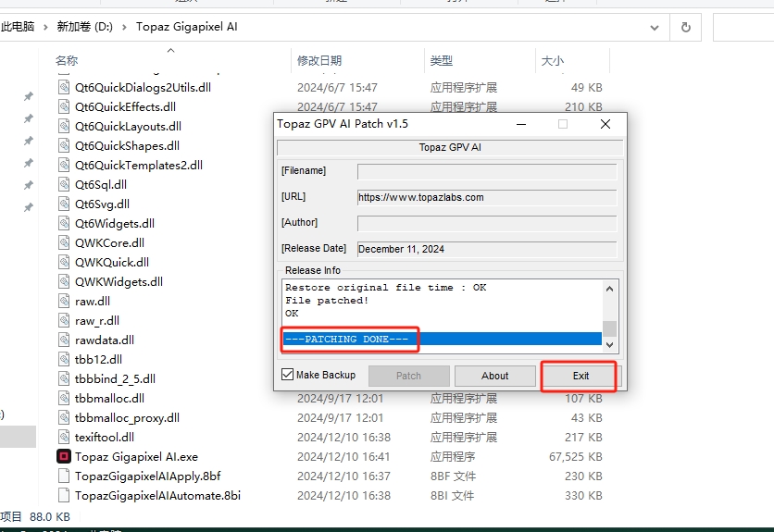Sort files by 类型 column header
774x532 pixels.
tap(442, 60)
